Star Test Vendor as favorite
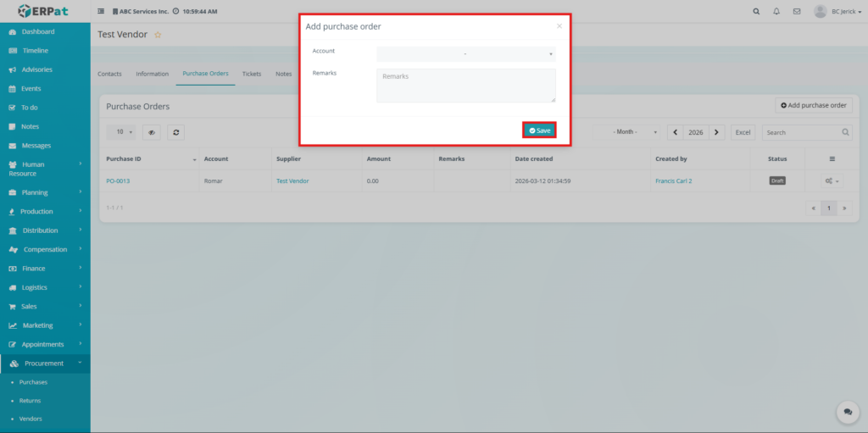The width and height of the screenshot is (868, 433). click(158, 35)
